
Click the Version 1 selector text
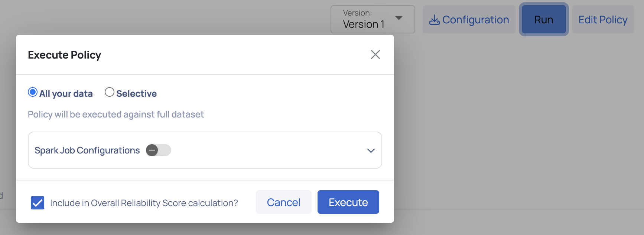coord(364,24)
